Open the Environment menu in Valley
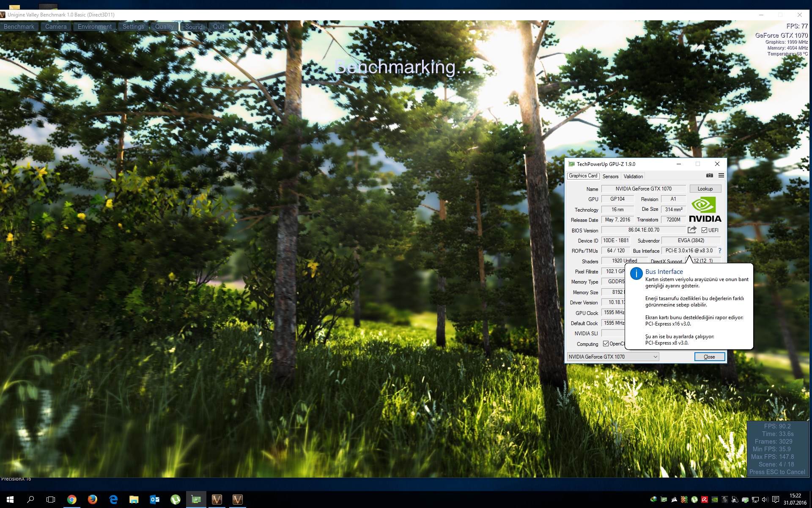812x508 pixels. point(95,27)
